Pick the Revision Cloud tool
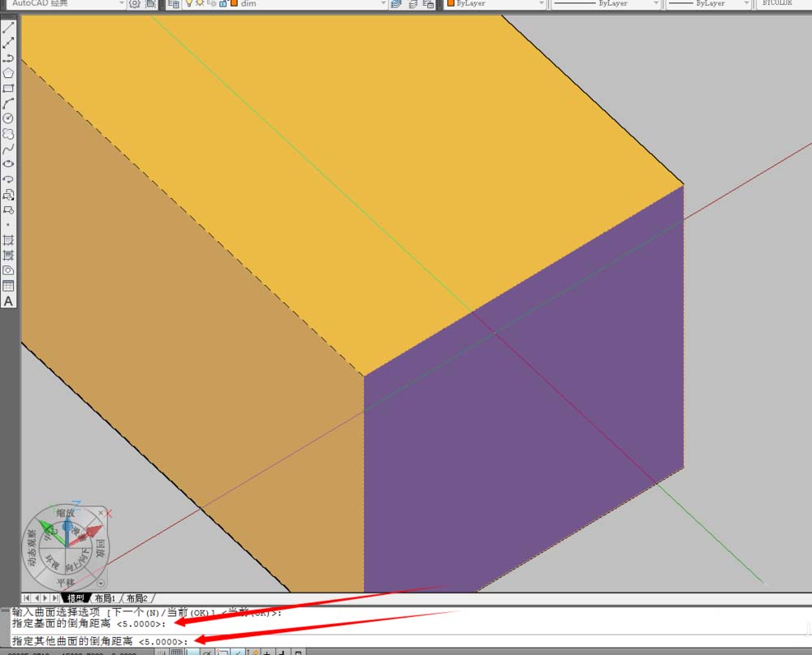Image resolution: width=812 pixels, height=655 pixels. (8, 133)
